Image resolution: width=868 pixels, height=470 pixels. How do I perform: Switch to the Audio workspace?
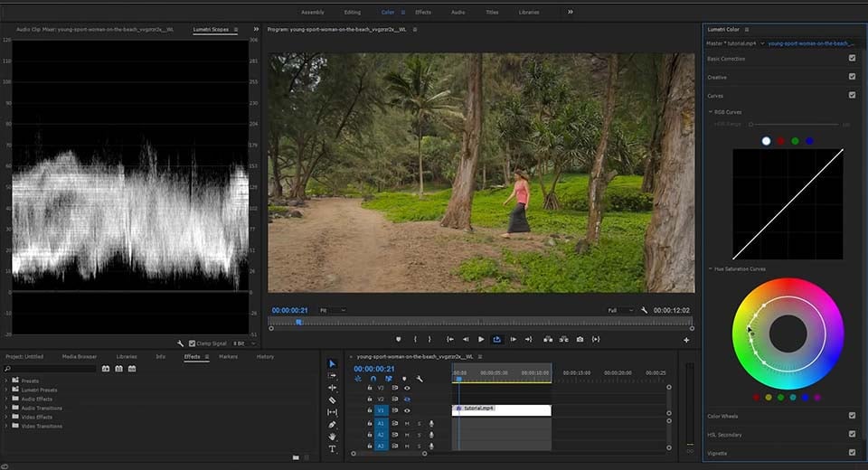click(x=458, y=12)
